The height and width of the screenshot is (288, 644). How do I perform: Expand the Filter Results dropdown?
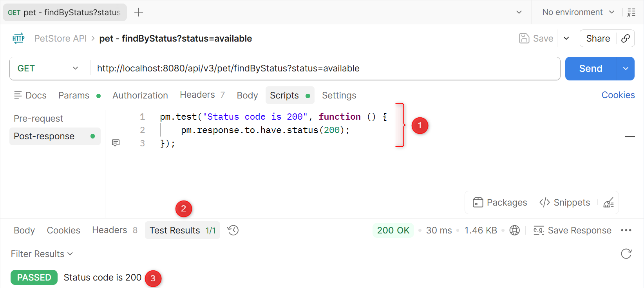coord(42,254)
